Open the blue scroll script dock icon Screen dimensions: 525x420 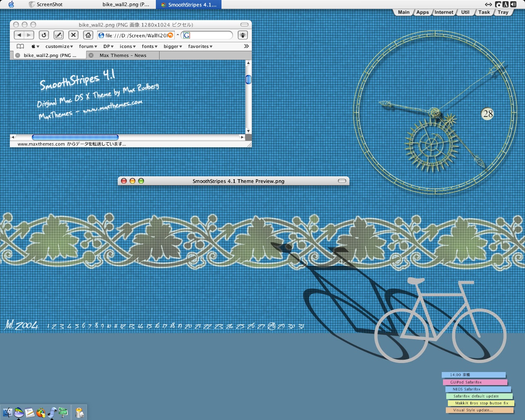pyautogui.click(x=52, y=412)
